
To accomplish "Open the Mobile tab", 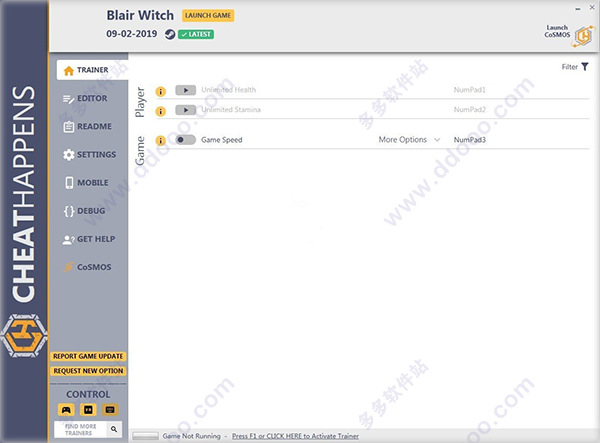I will 86,182.
